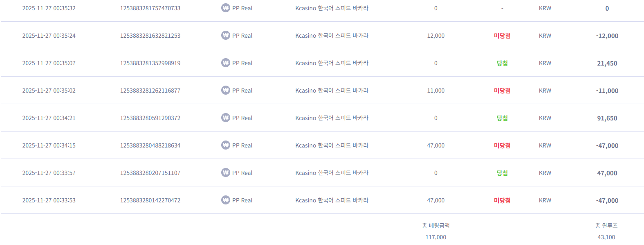Image resolution: width=644 pixels, height=245 pixels.
Task: Open transaction ID 1253883281632821253
Action: (150, 36)
